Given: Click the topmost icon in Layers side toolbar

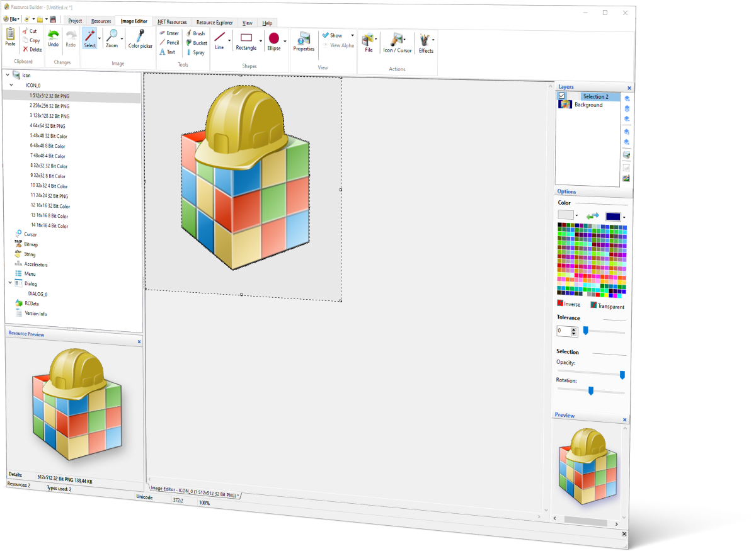Looking at the screenshot, I should [627, 99].
